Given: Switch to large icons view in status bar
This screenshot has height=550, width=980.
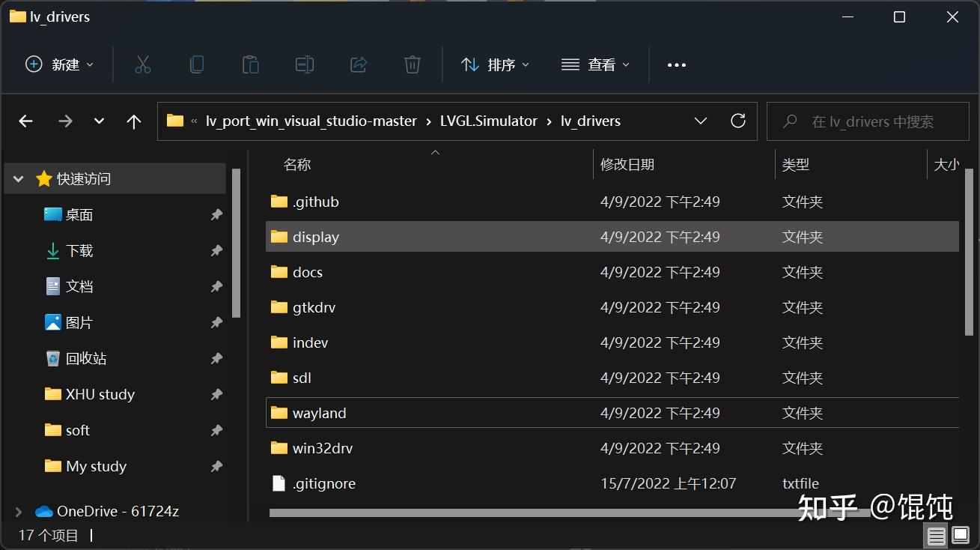Looking at the screenshot, I should tap(961, 536).
